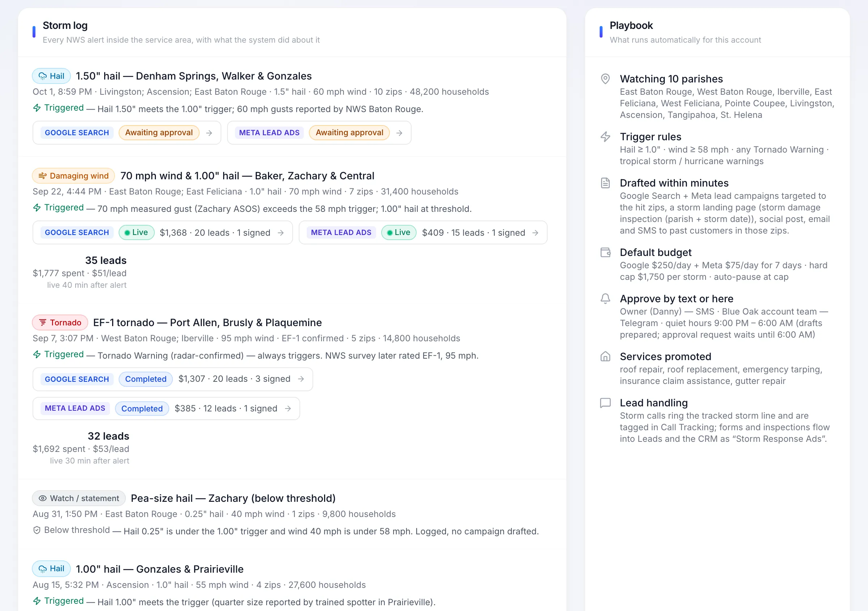Click arrow on $409 Meta Lead Ads card
Viewport: 868px width, 611px height.
click(x=535, y=233)
